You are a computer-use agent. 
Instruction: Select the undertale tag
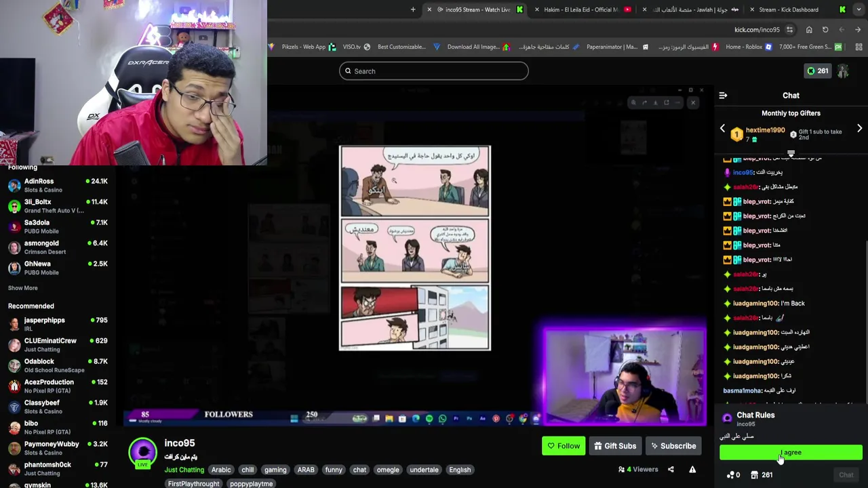tap(424, 470)
